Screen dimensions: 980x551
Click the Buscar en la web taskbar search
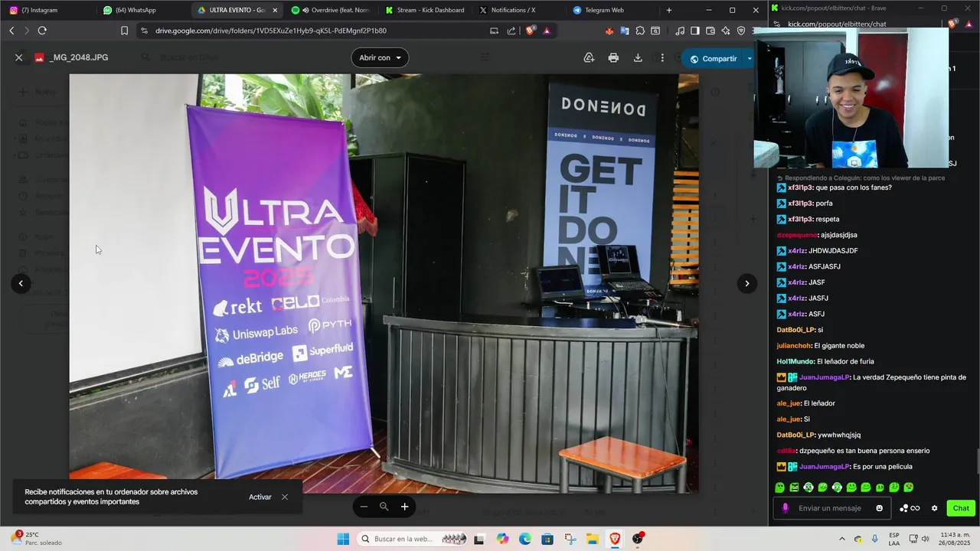click(x=411, y=539)
